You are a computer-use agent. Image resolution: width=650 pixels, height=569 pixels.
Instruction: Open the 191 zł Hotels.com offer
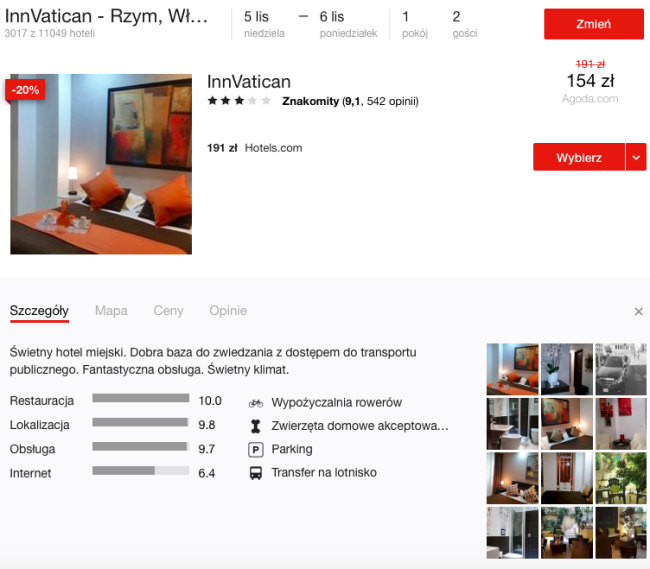pos(254,148)
